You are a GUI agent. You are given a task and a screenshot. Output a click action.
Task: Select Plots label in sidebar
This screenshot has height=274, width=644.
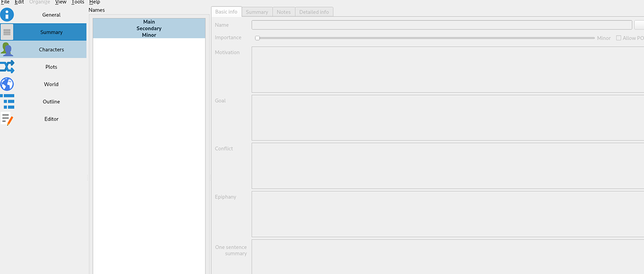[x=52, y=67]
